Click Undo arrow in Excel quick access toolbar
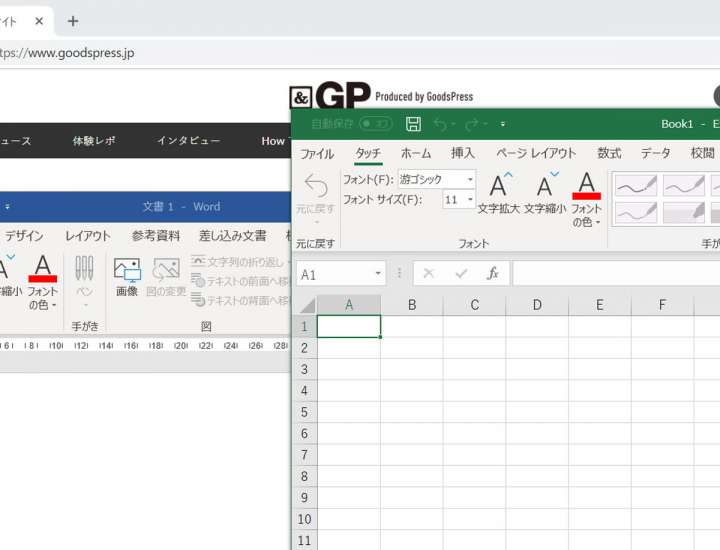This screenshot has height=550, width=720. pyautogui.click(x=440, y=124)
